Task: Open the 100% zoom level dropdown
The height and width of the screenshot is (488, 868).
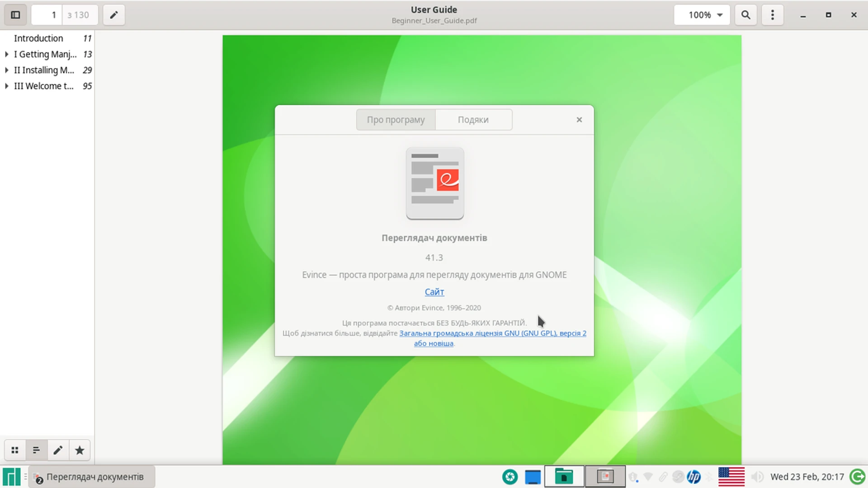Action: 702,15
